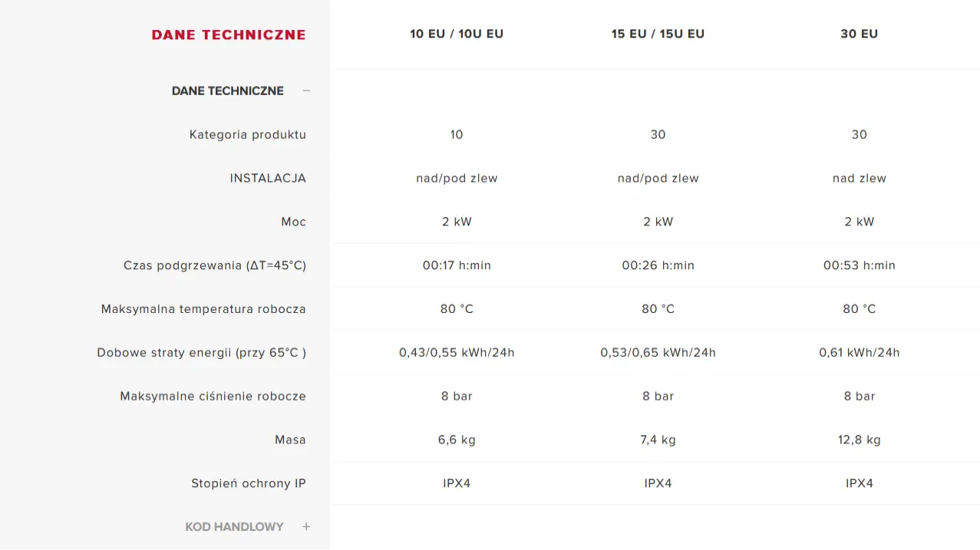
Task: Click the Moc row label
Action: (x=293, y=222)
